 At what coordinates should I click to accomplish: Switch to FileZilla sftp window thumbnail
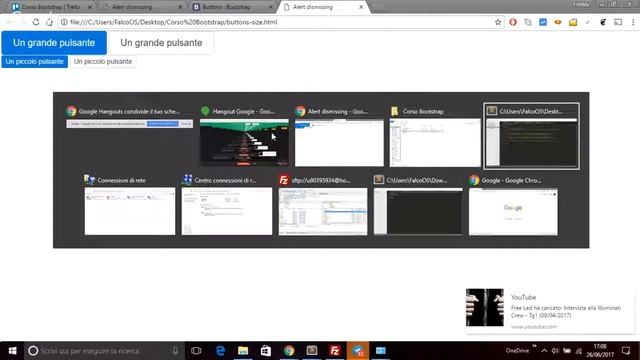[323, 204]
